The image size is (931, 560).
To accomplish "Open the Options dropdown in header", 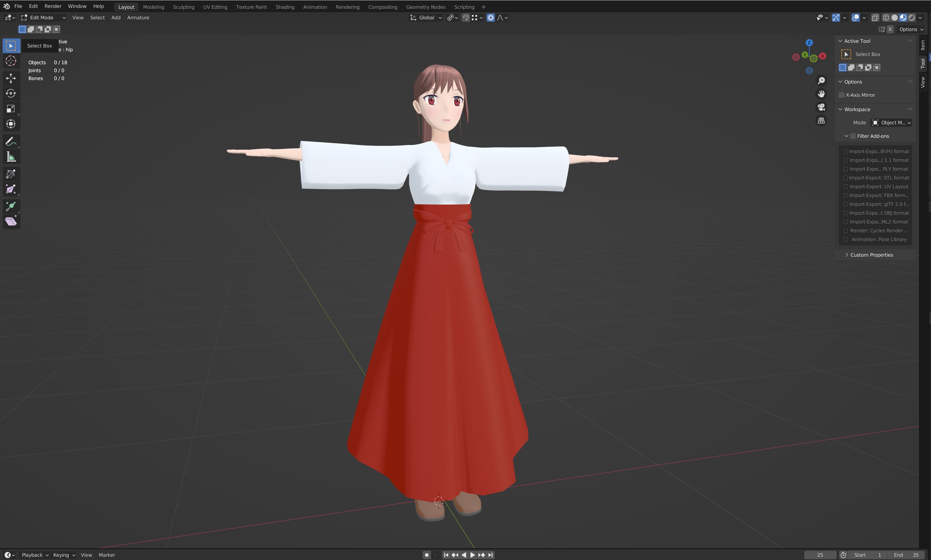I will [911, 29].
